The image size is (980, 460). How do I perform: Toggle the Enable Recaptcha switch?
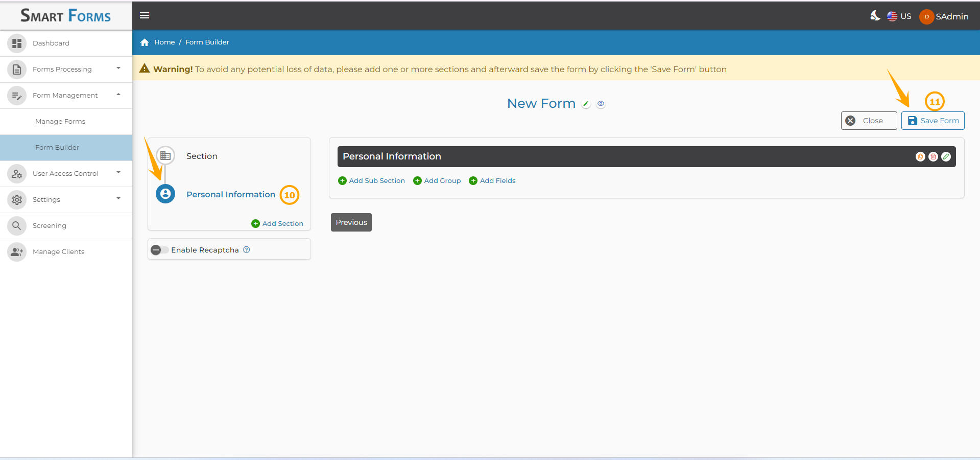(x=160, y=250)
